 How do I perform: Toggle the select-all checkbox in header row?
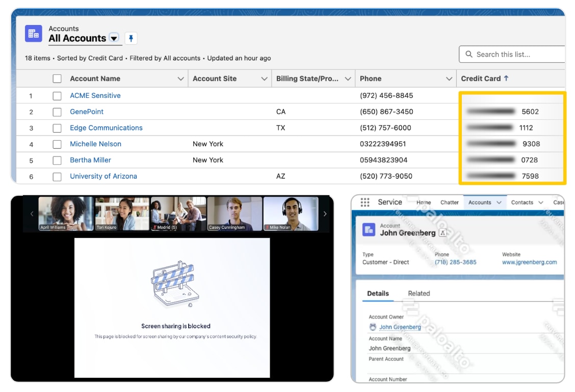pyautogui.click(x=57, y=79)
